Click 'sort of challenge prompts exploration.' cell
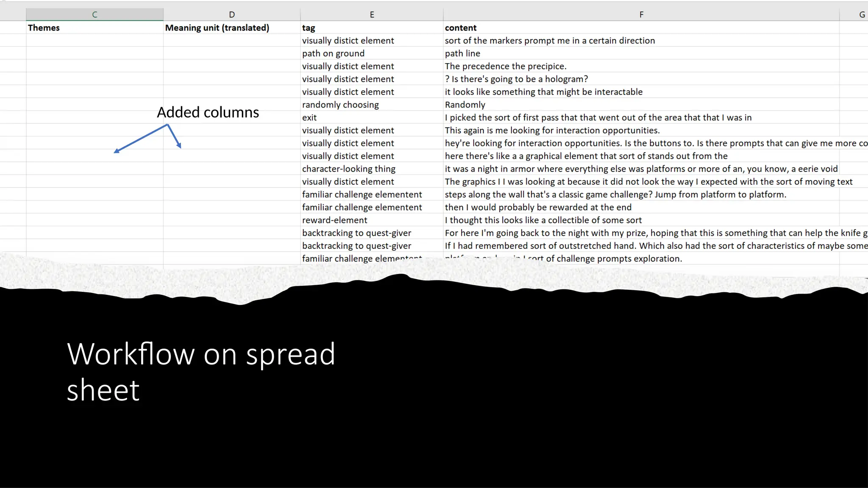Viewport: 868px width, 488px height. (641, 258)
